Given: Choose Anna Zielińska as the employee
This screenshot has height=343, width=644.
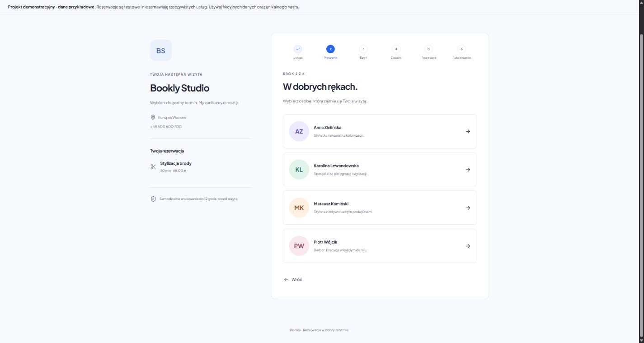Looking at the screenshot, I should (x=380, y=131).
